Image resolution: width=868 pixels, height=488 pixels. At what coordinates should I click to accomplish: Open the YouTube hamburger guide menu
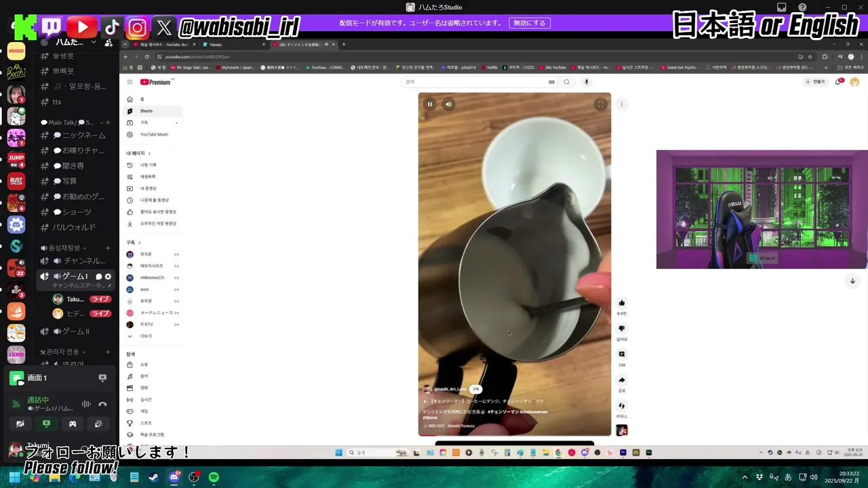[x=130, y=82]
